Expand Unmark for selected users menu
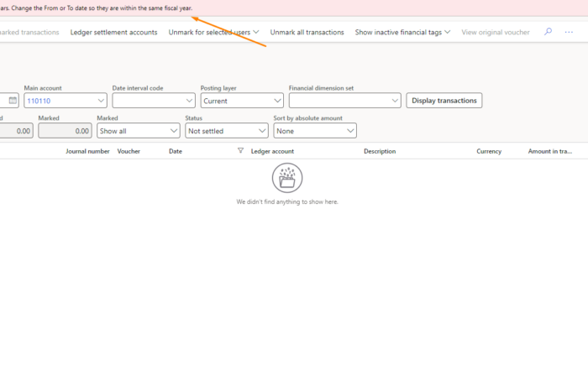The image size is (588, 370). tap(213, 32)
